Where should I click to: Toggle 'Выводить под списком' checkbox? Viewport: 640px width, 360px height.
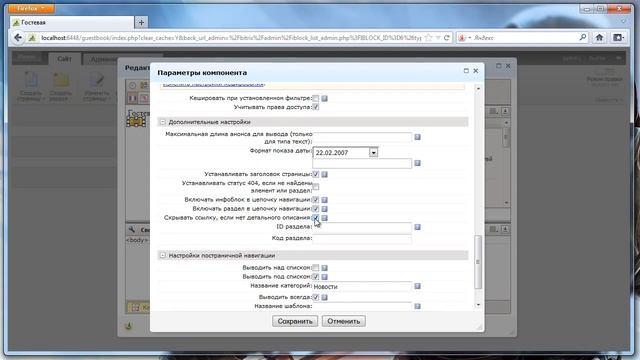click(x=316, y=277)
